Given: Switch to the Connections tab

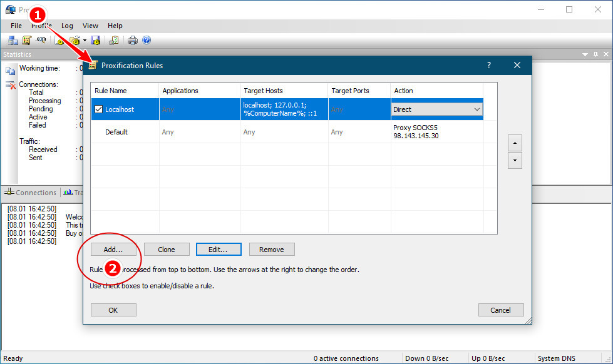Looking at the screenshot, I should pos(31,193).
